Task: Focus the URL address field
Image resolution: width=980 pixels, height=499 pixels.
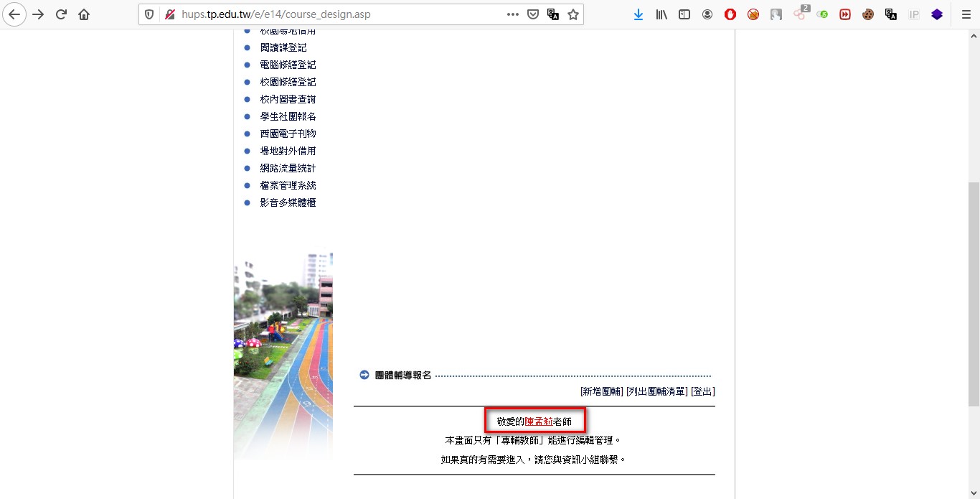Action: [x=341, y=14]
